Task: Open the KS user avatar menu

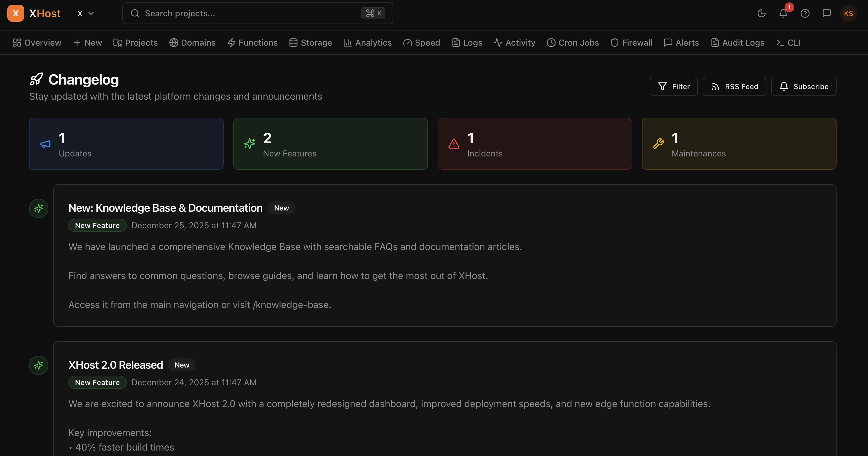Action: (848, 14)
